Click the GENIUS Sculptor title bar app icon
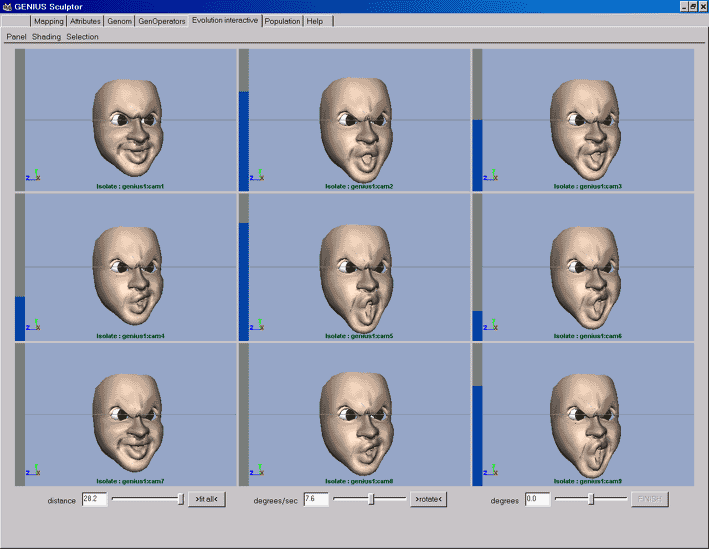Screen dimensions: 709x549 click(x=7, y=6)
